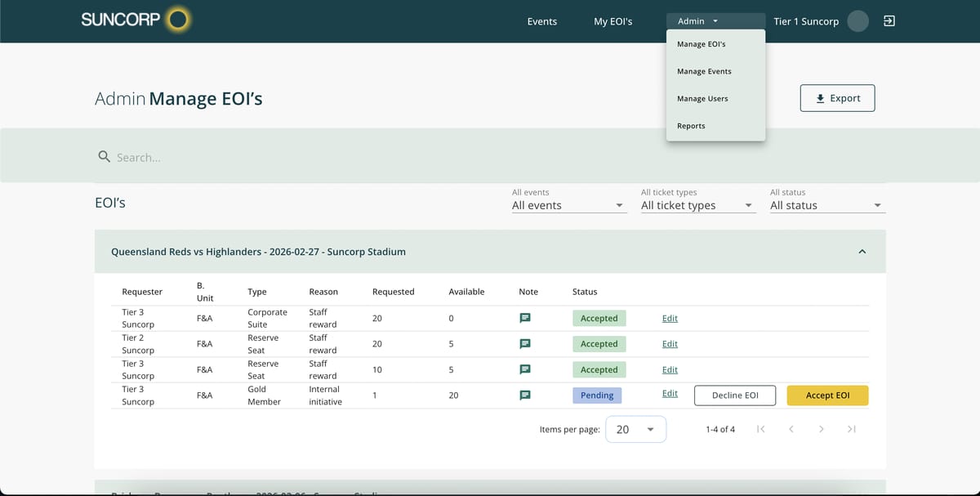
Task: Open the All status filter dropdown
Action: (x=827, y=205)
